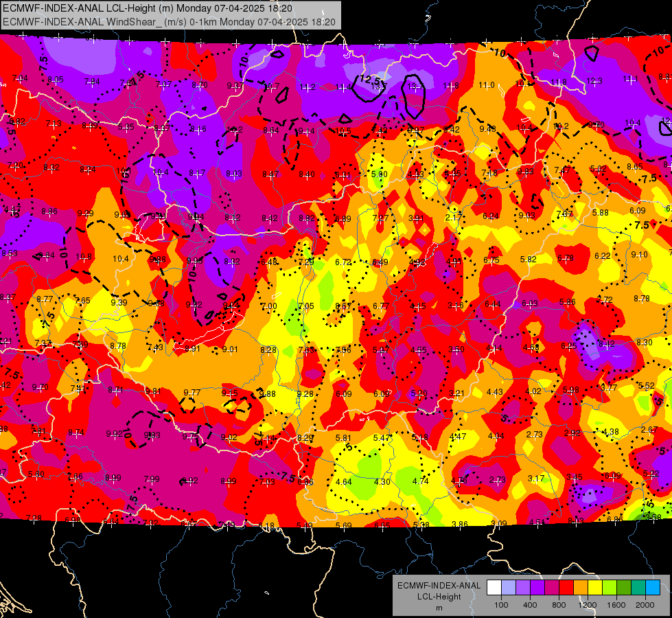Viewport: 672px width, 618px height.
Task: Click the grid value '2.92'
Action: (572, 433)
